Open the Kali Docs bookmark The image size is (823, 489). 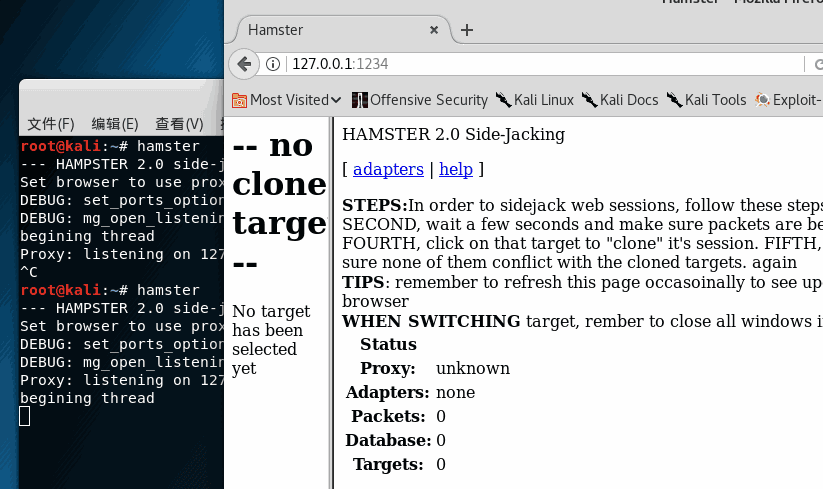620,100
